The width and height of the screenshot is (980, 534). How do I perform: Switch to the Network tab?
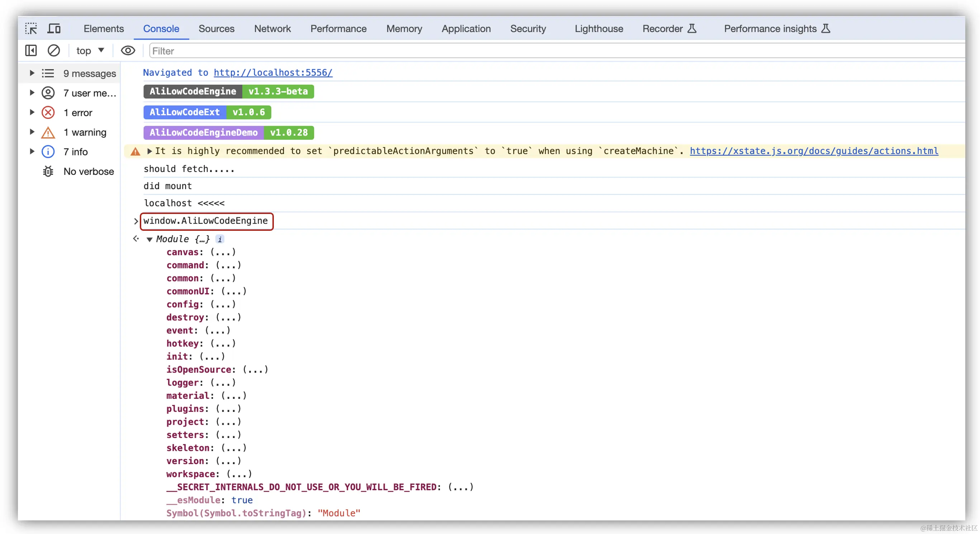click(272, 29)
